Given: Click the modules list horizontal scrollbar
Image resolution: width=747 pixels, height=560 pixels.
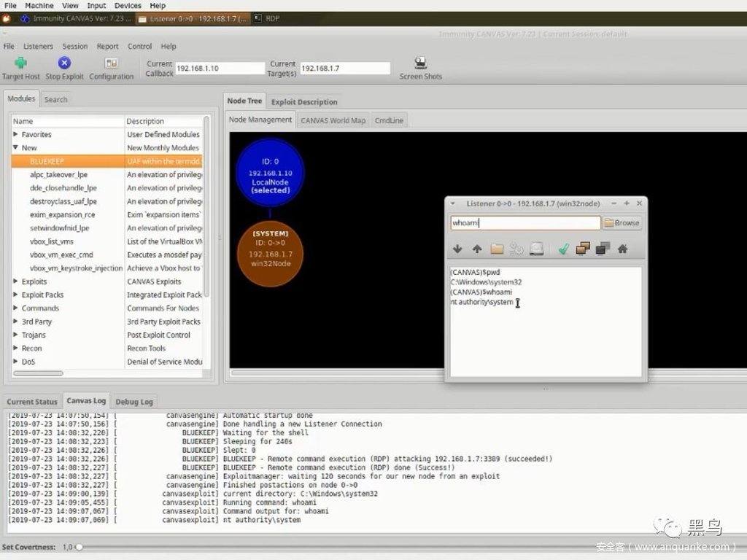Looking at the screenshot, I should tap(38, 373).
